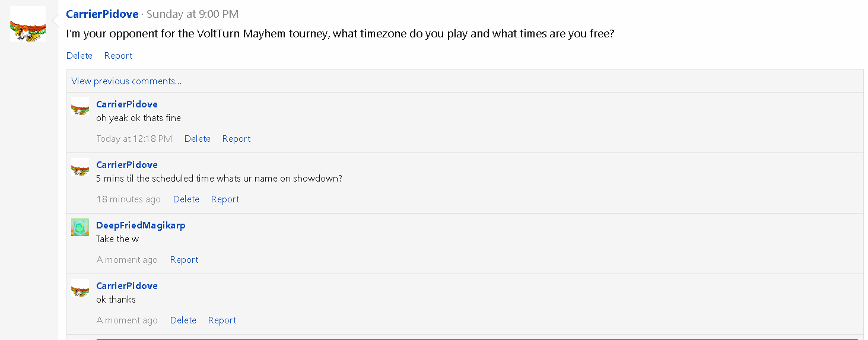Click DeepFriedMagikarp's avatar icon
The width and height of the screenshot is (868, 340).
[x=80, y=227]
